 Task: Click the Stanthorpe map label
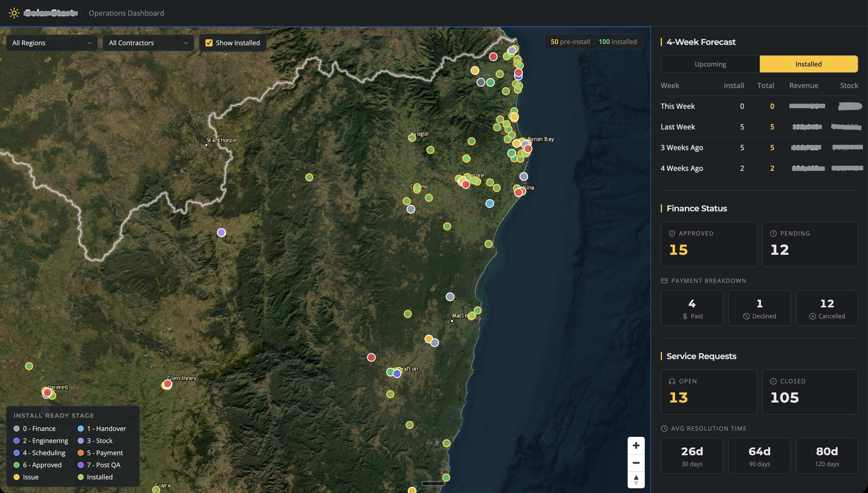point(221,140)
